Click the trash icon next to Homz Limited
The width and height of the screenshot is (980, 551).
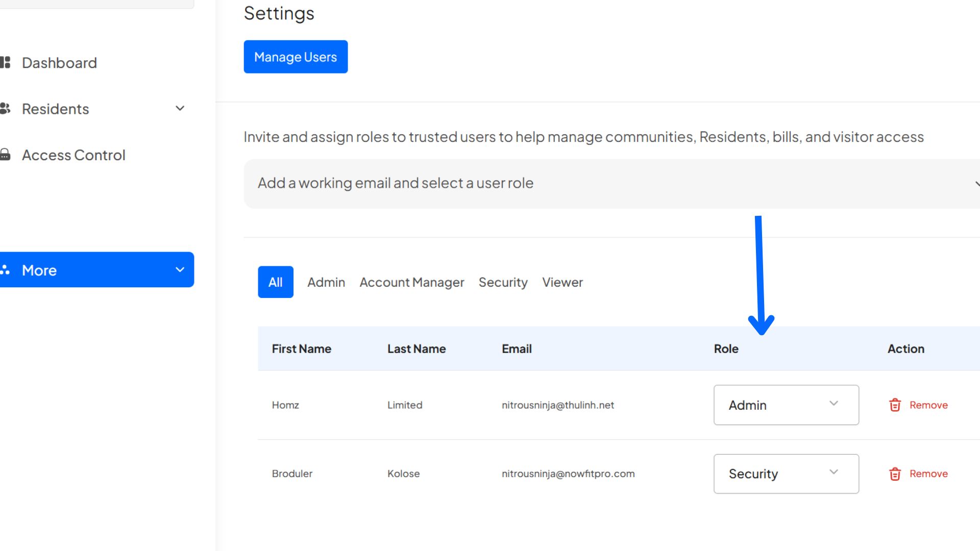894,405
